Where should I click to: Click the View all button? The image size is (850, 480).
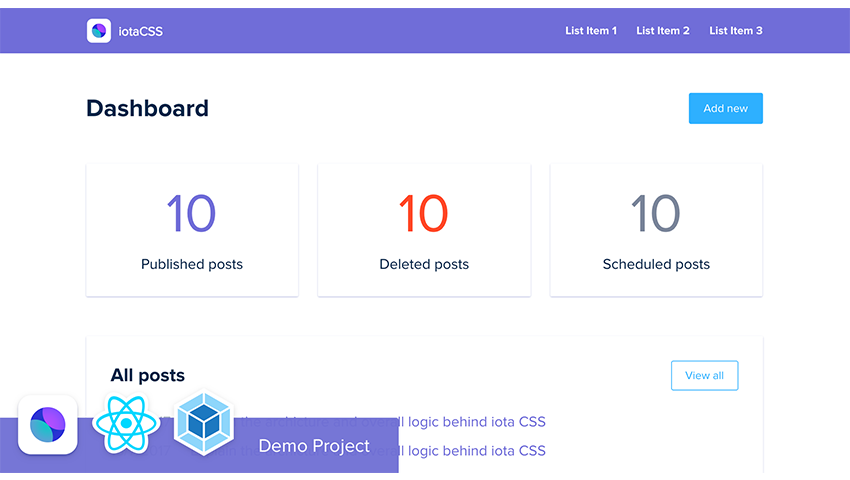tap(704, 375)
